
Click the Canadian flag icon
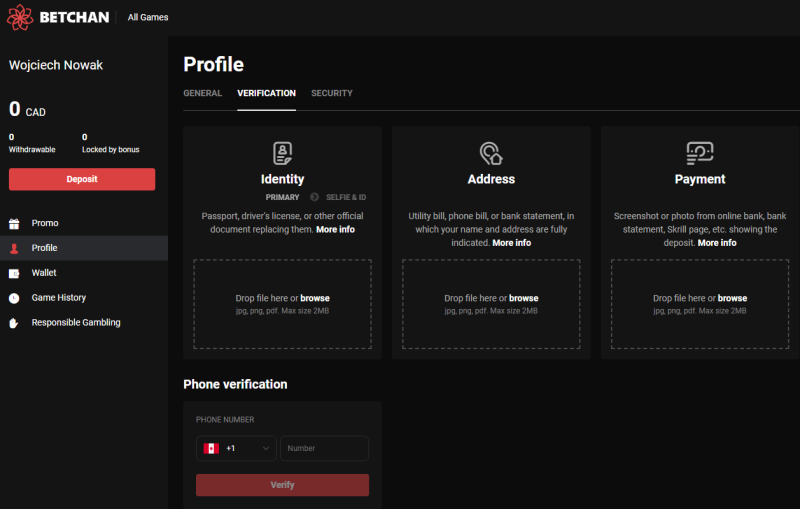211,448
